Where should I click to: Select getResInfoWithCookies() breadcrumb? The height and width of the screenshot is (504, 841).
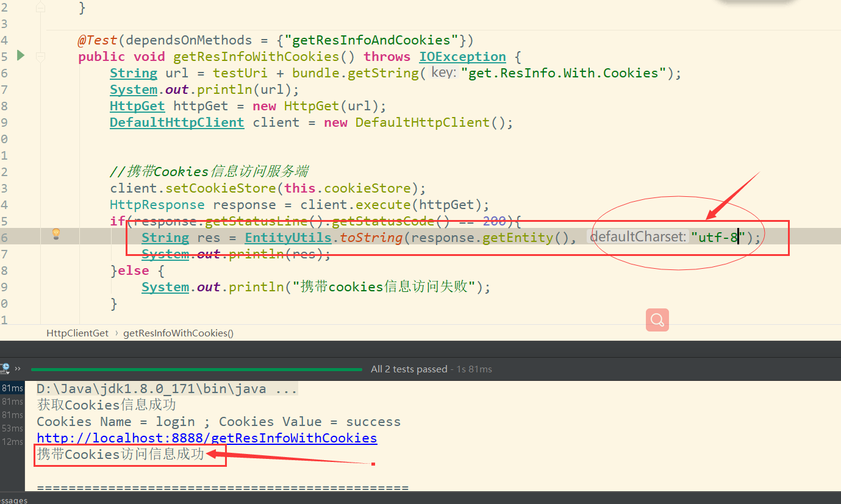coord(178,333)
